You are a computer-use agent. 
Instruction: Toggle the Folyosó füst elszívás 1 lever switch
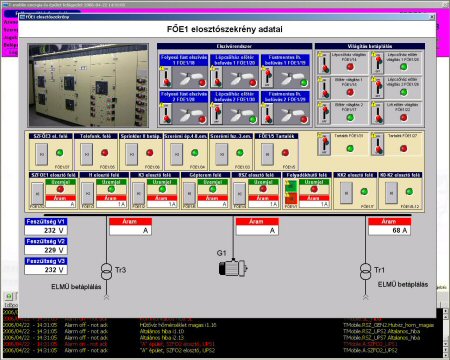point(166,77)
